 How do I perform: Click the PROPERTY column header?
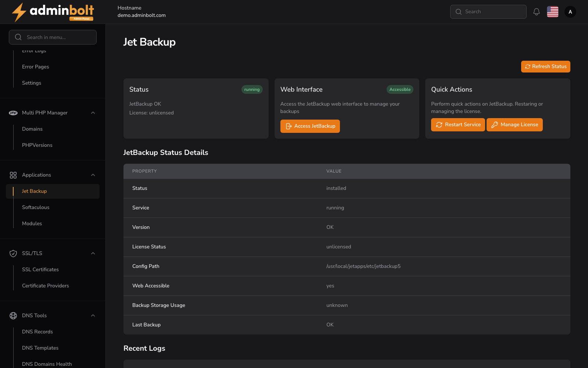[x=144, y=171]
